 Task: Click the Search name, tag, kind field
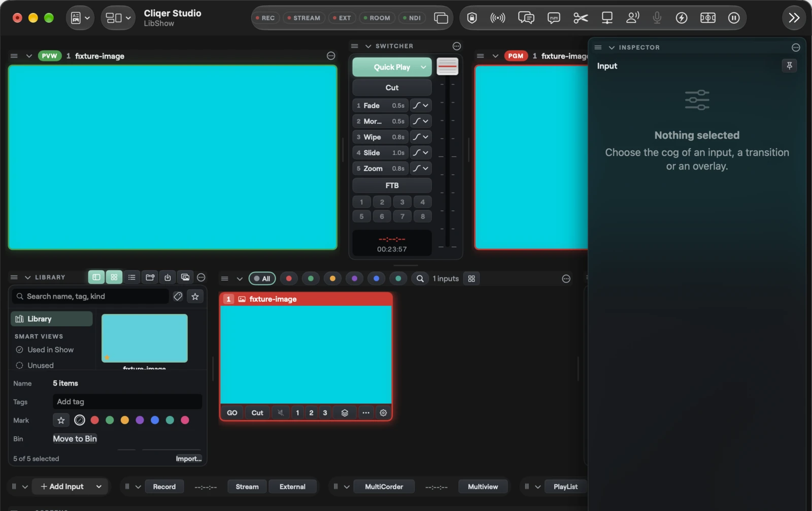(91, 296)
